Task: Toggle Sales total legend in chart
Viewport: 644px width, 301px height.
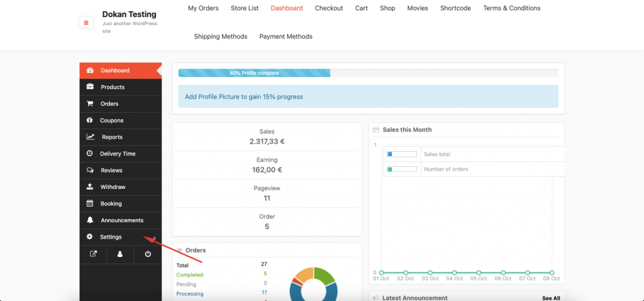Action: click(402, 154)
